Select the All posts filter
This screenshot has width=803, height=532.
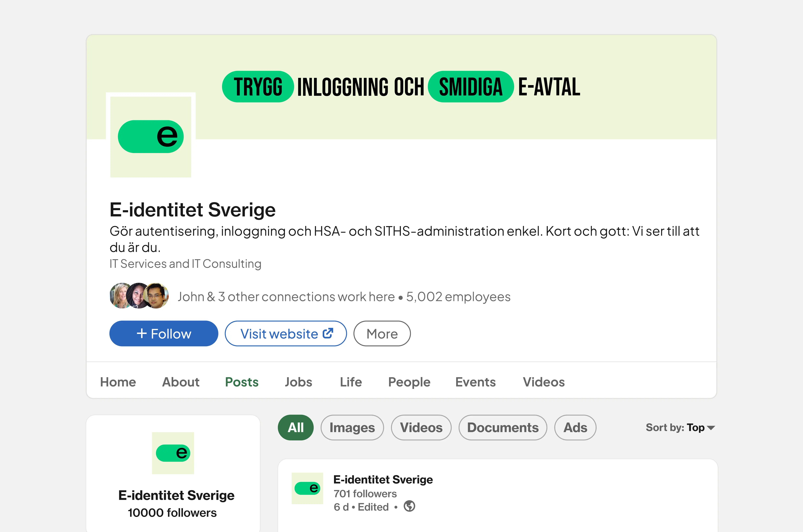[x=295, y=428]
